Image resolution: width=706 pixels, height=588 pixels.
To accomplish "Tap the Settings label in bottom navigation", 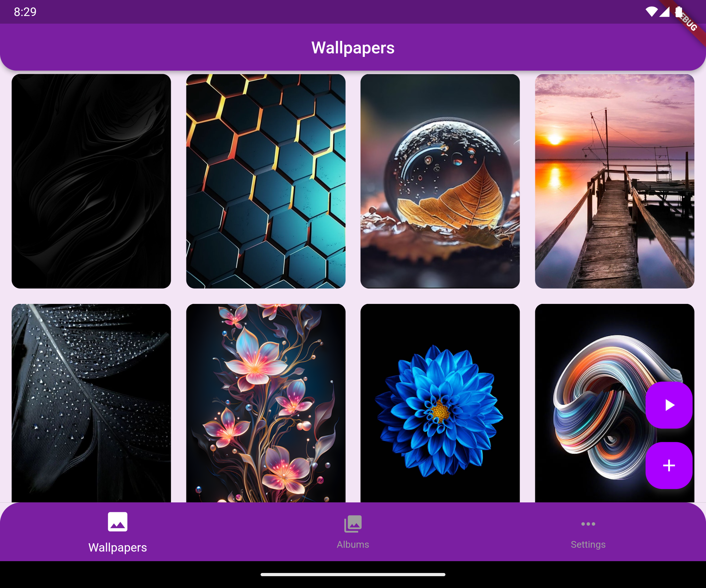I will (588, 544).
